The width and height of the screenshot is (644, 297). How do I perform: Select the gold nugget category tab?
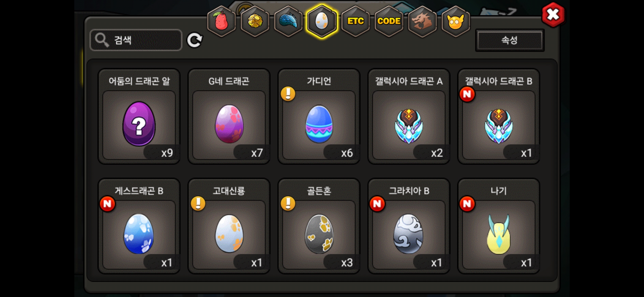tap(255, 21)
